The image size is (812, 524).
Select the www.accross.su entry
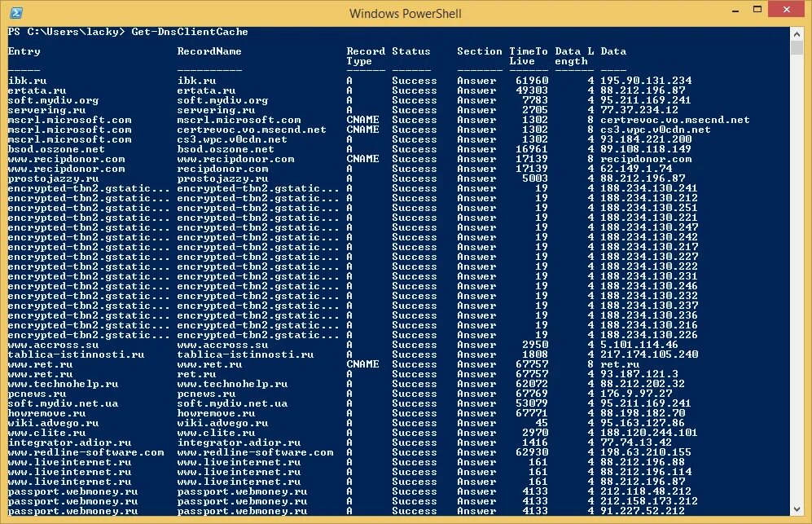point(53,346)
